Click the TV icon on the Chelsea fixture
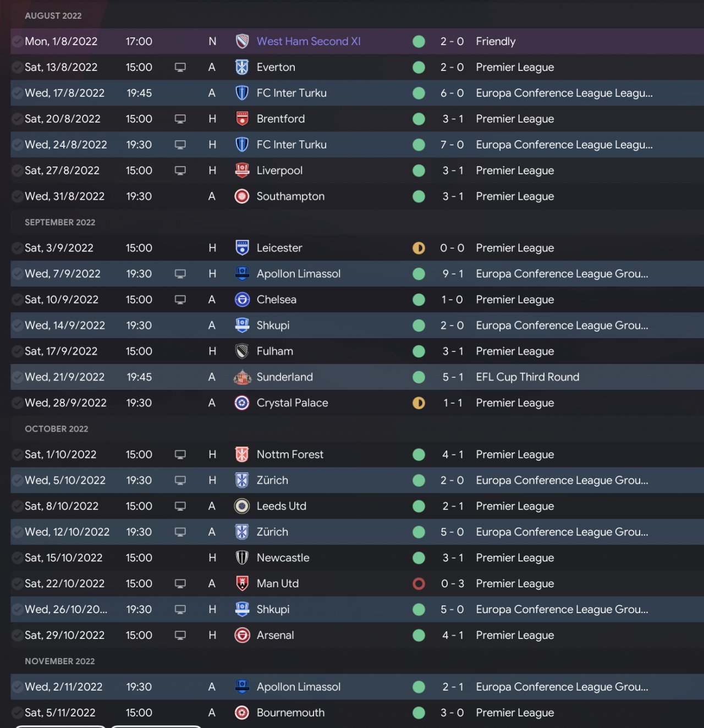Image resolution: width=704 pixels, height=728 pixels. click(x=180, y=300)
